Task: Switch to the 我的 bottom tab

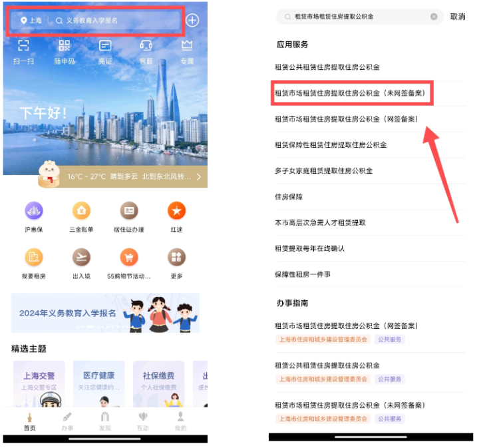Action: pyautogui.click(x=180, y=421)
